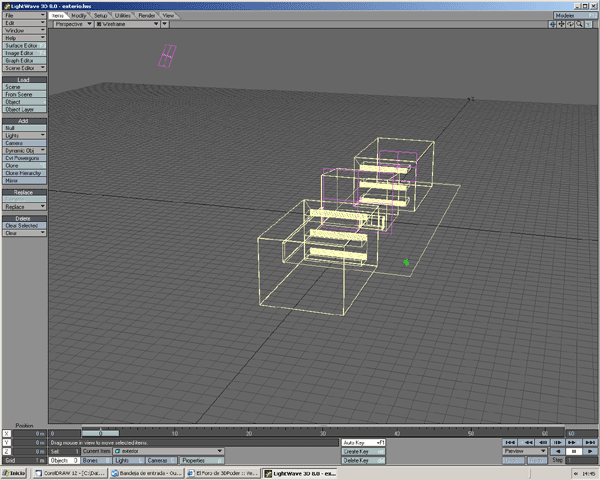This screenshot has height=480, width=600.
Task: Open the Current Item exterior dropdown
Action: tap(168, 451)
